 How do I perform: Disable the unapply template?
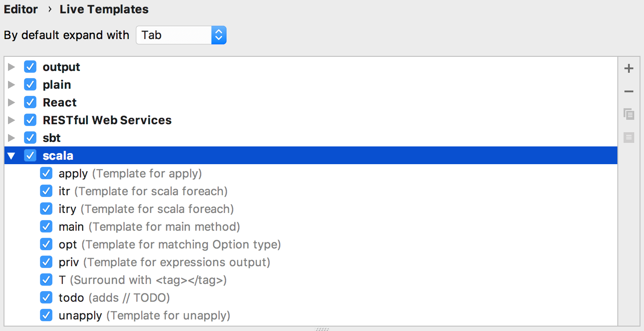tap(46, 315)
